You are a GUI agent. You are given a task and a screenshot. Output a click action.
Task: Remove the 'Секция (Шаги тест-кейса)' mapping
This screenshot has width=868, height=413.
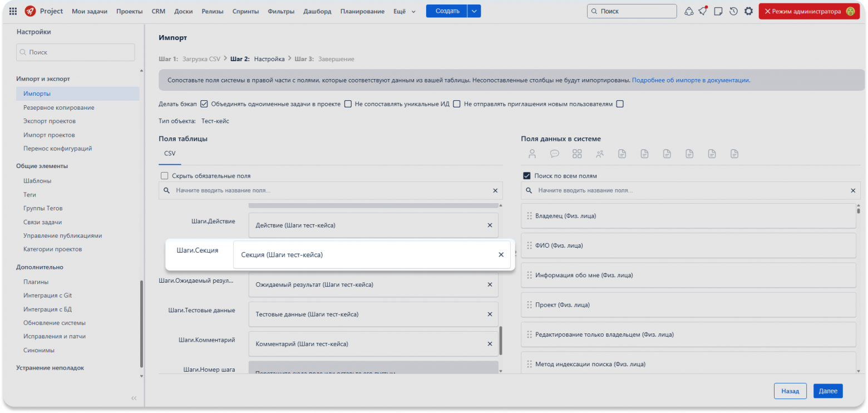[x=501, y=254]
